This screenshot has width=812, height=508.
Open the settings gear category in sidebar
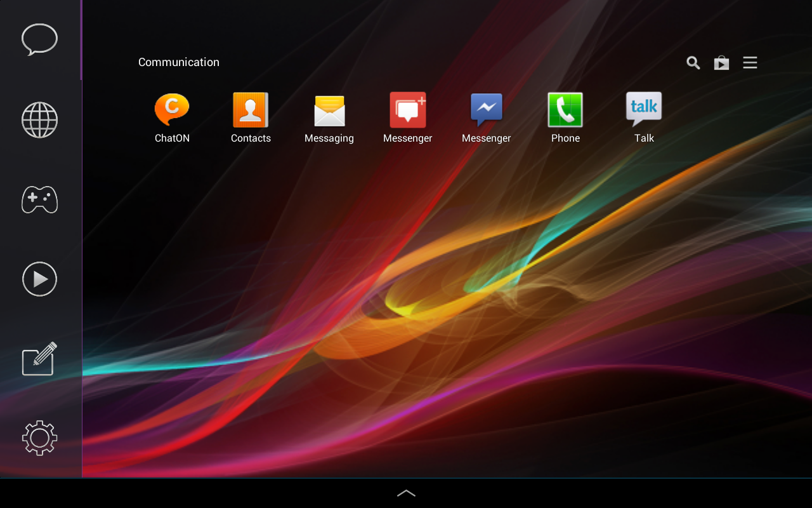coord(40,438)
